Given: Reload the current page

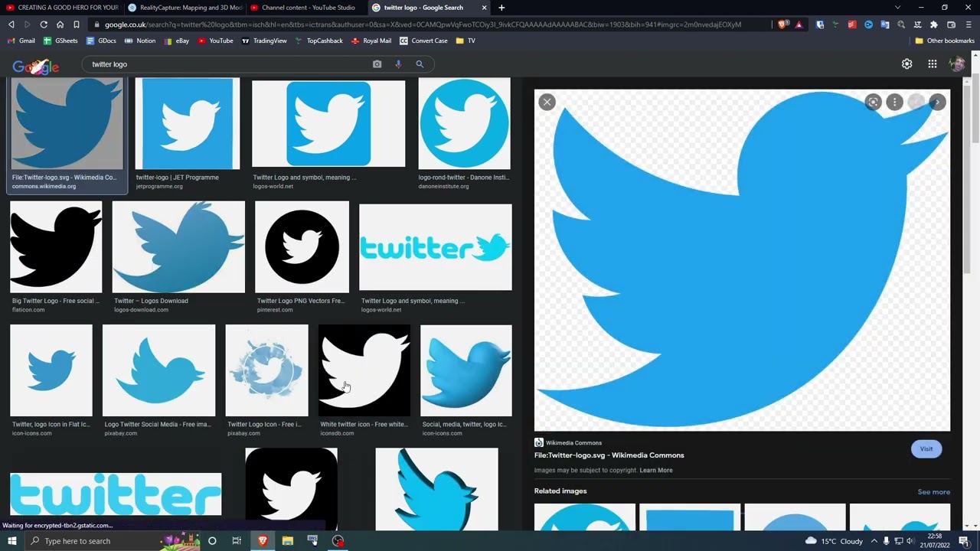Looking at the screenshot, I should pyautogui.click(x=44, y=24).
